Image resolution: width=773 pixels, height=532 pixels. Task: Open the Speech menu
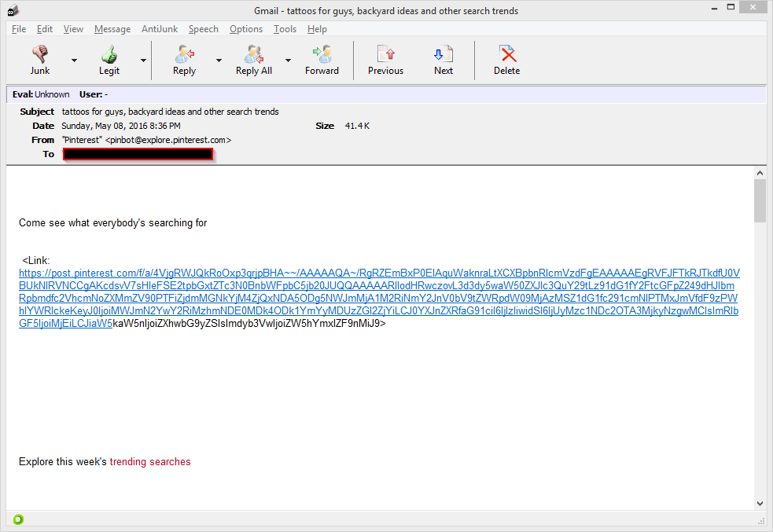(x=203, y=29)
